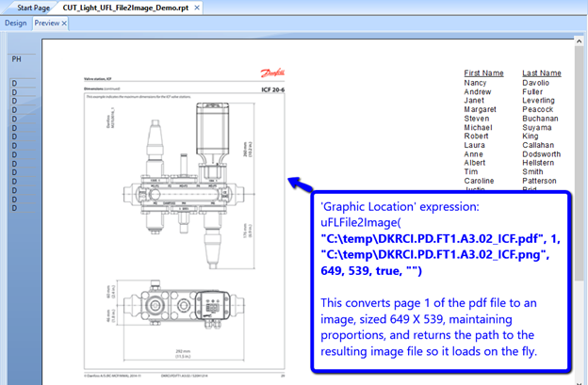The height and width of the screenshot is (385, 588).
Task: Switch to the Start Page tab
Action: point(33,8)
